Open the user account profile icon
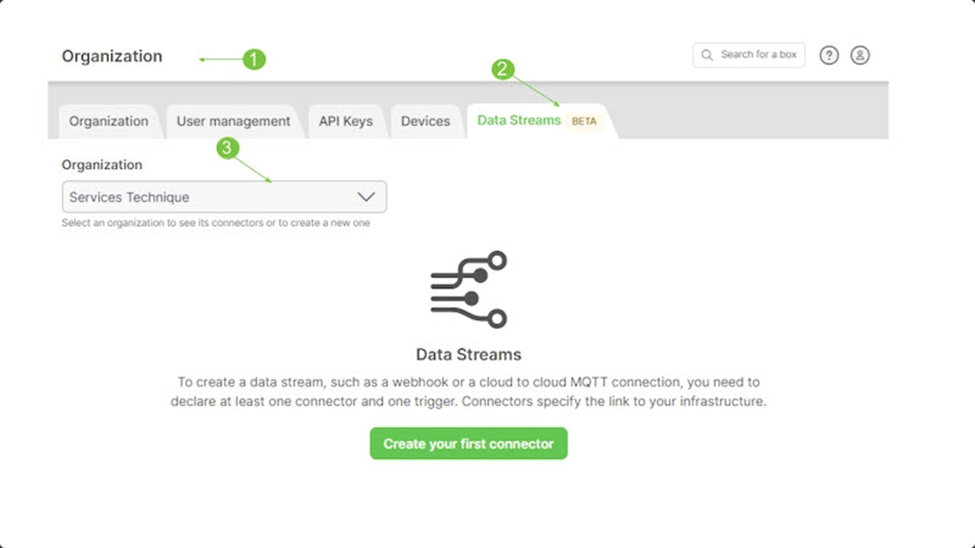Viewport: 975px width, 548px height. tap(860, 56)
